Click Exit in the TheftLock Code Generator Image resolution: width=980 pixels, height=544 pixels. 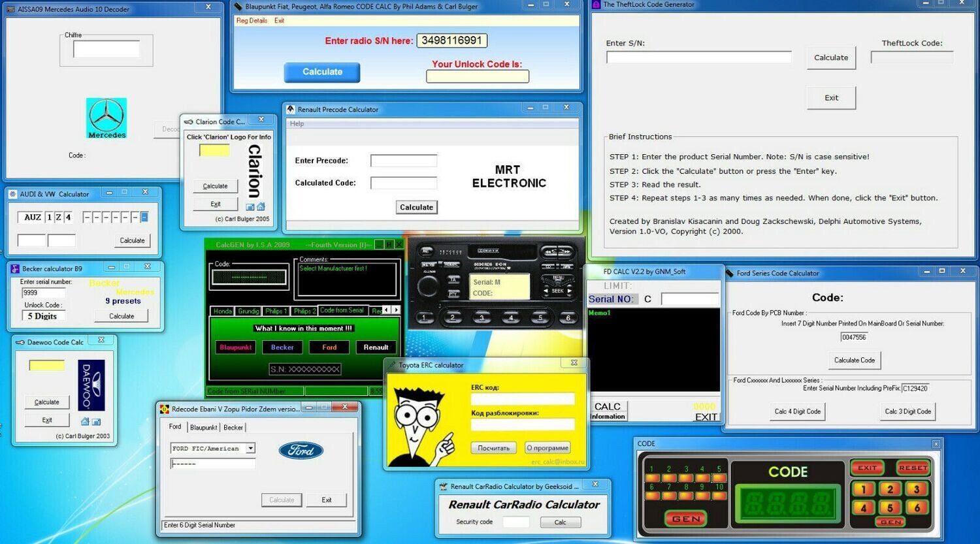(831, 98)
